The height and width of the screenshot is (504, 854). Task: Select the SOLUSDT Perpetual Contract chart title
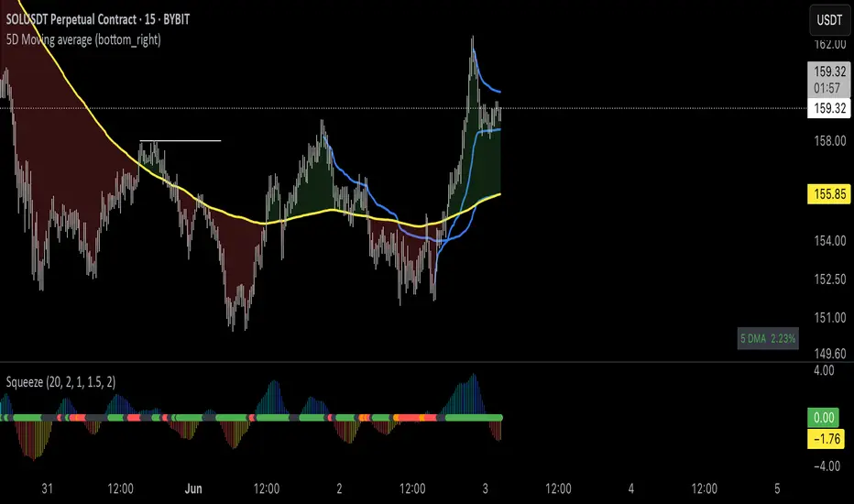coord(98,19)
